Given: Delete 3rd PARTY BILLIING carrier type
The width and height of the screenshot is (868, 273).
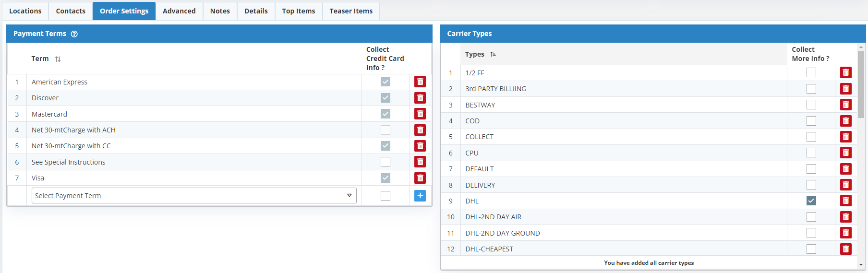Looking at the screenshot, I should click(846, 89).
